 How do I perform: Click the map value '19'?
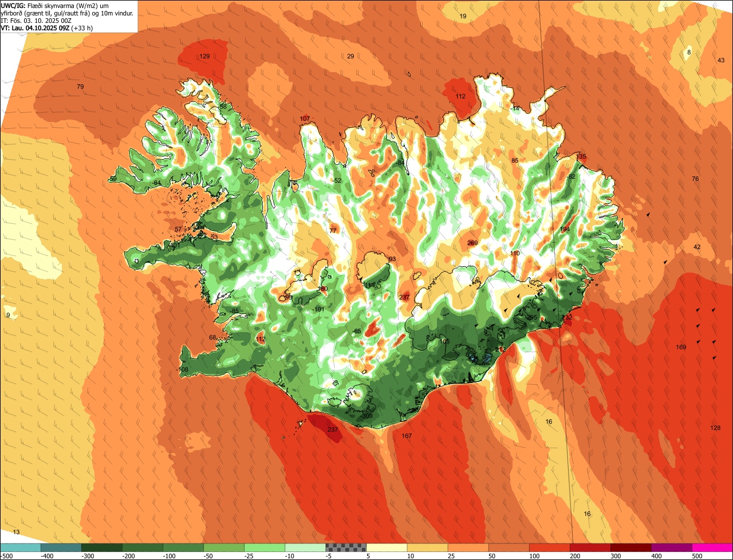pyautogui.click(x=463, y=16)
